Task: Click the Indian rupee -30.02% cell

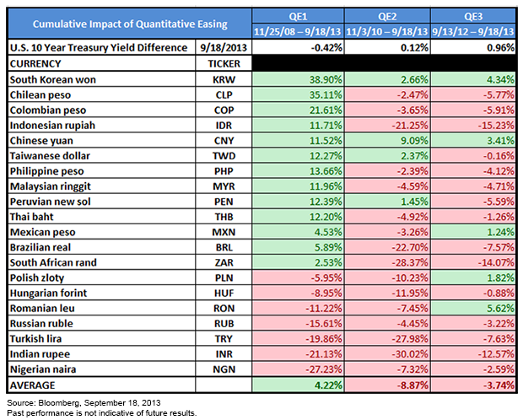Action: click(387, 354)
